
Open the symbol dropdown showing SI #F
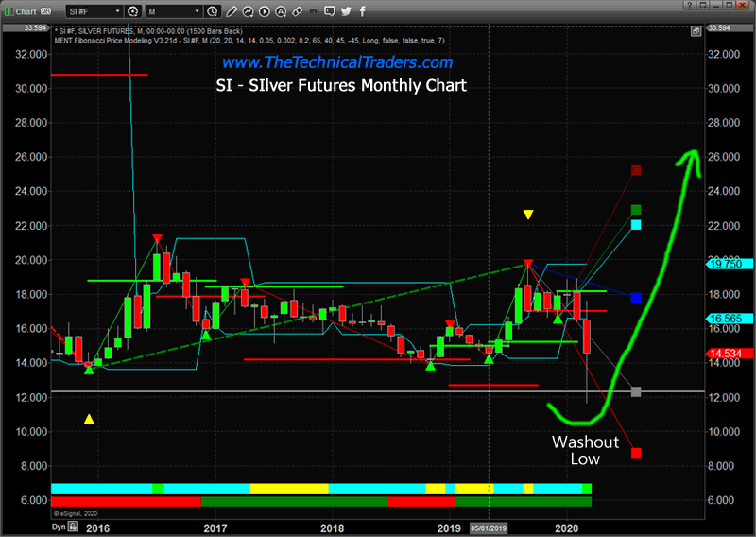tap(94, 11)
